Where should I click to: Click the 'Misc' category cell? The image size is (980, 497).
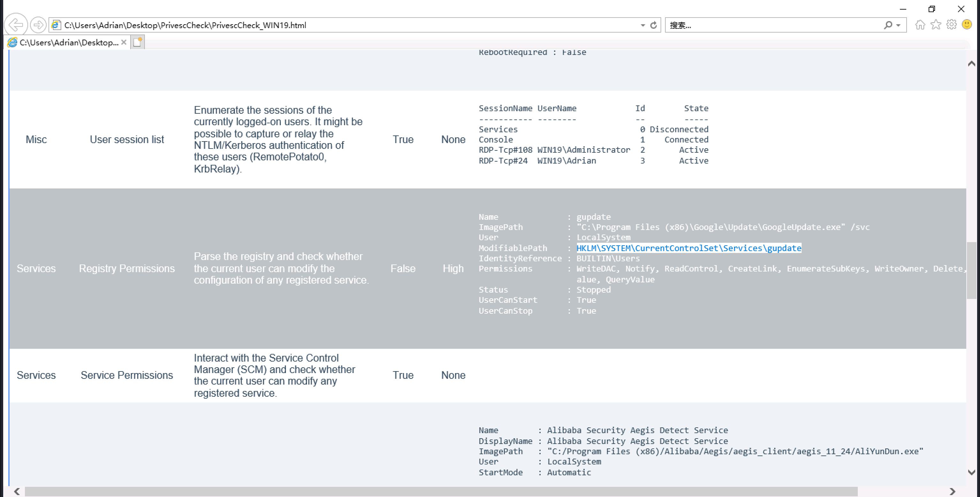pyautogui.click(x=36, y=139)
